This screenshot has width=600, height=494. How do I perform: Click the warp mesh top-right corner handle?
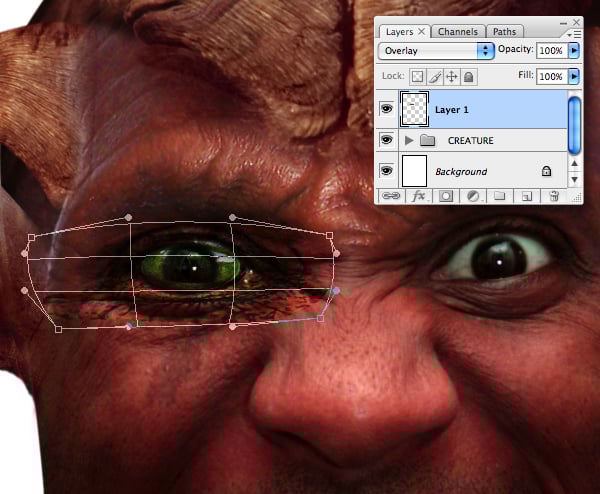coord(329,235)
